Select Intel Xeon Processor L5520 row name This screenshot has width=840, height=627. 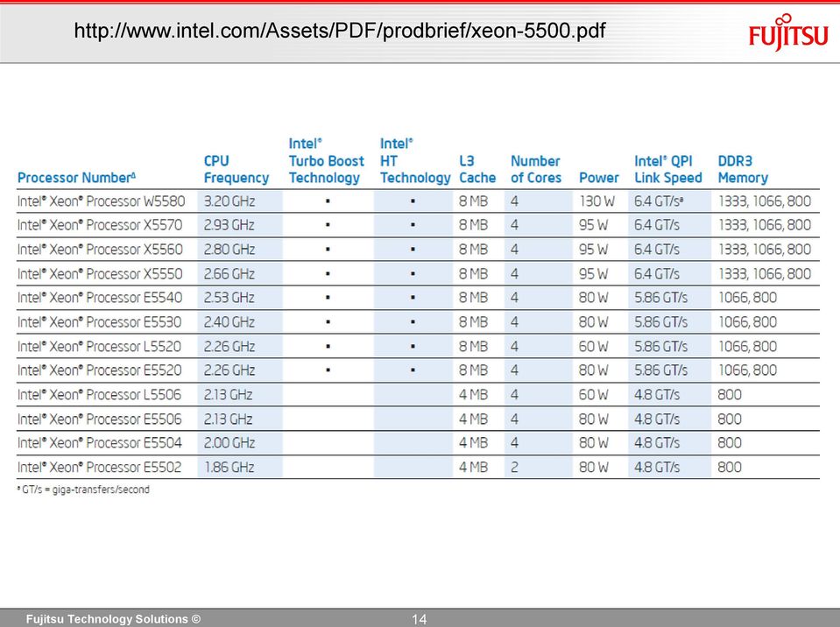(x=100, y=347)
